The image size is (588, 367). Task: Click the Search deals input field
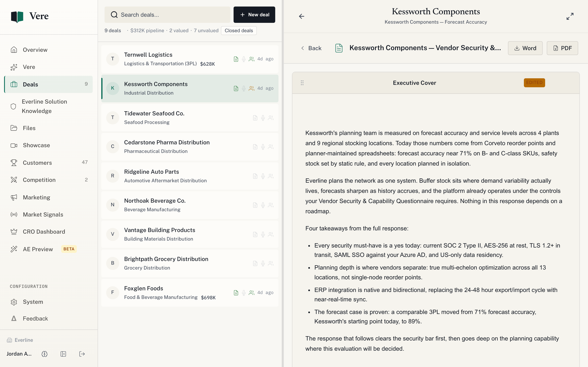[167, 14]
